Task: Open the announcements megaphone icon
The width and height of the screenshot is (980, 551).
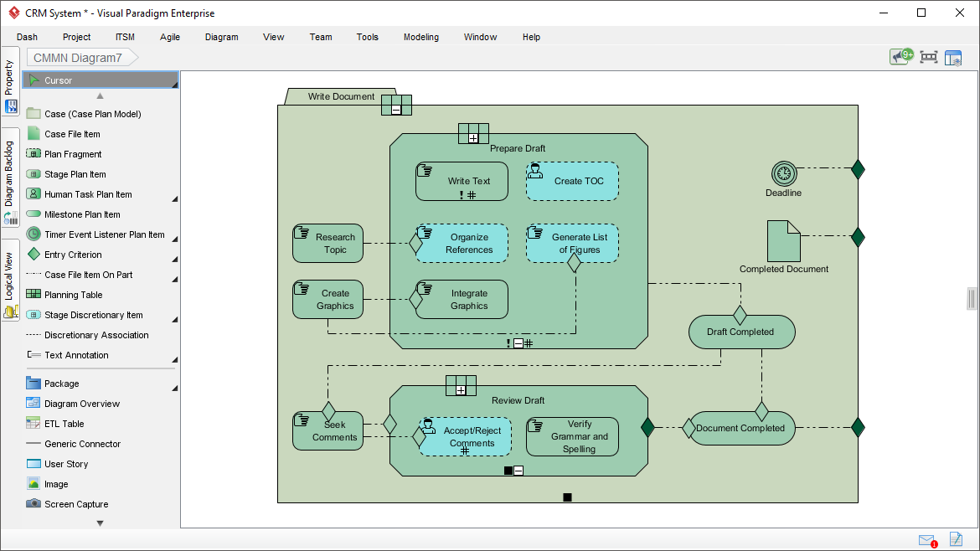Action: (x=900, y=57)
